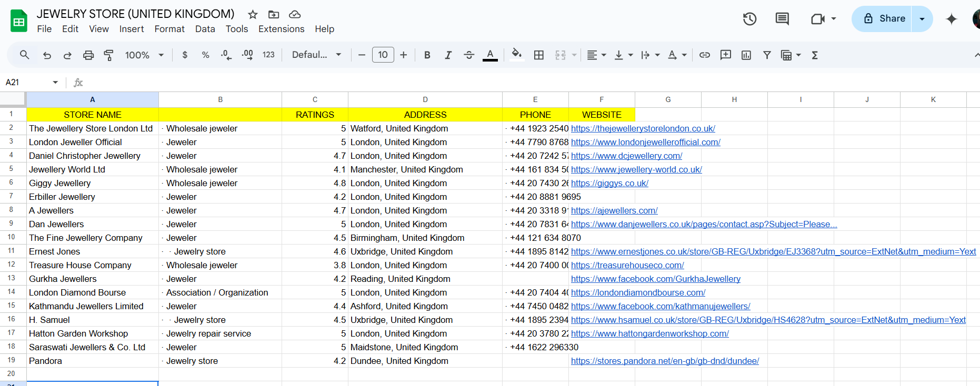The image size is (980, 386).
Task: Insert a comment from toolbar
Action: point(726,55)
